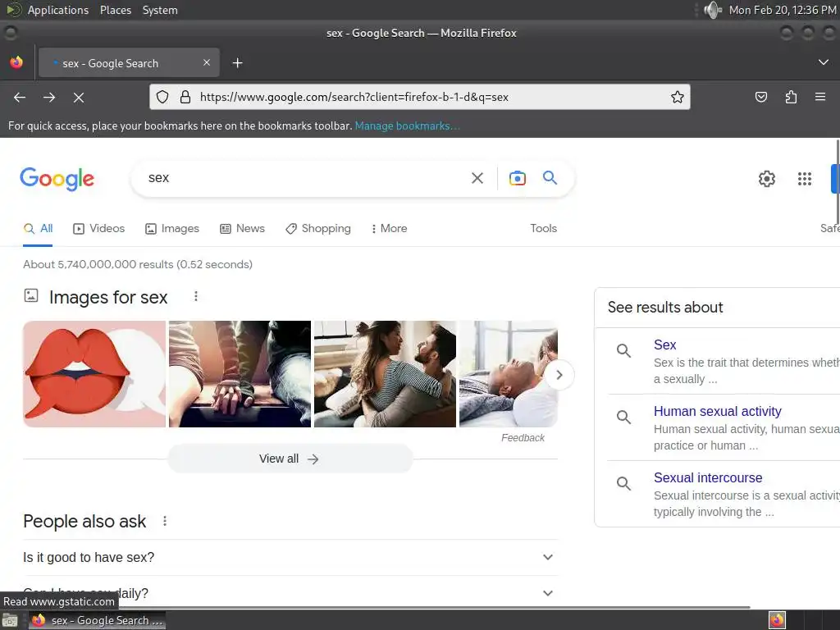
Task: Click the show desktop icon in bottom panel
Action: coord(10,620)
